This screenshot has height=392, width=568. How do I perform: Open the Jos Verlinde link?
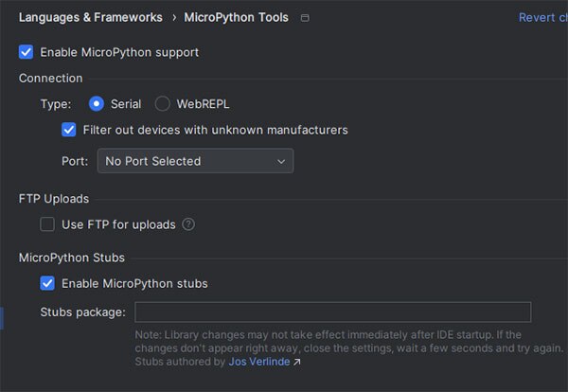coord(259,362)
